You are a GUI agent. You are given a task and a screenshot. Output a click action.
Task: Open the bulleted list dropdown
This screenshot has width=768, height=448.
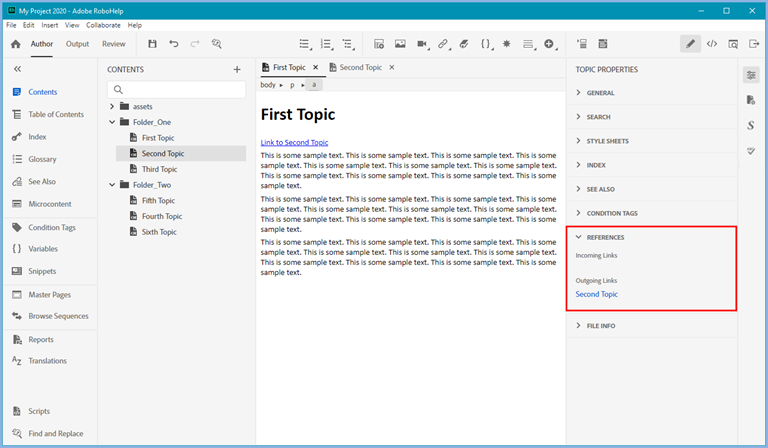[305, 44]
